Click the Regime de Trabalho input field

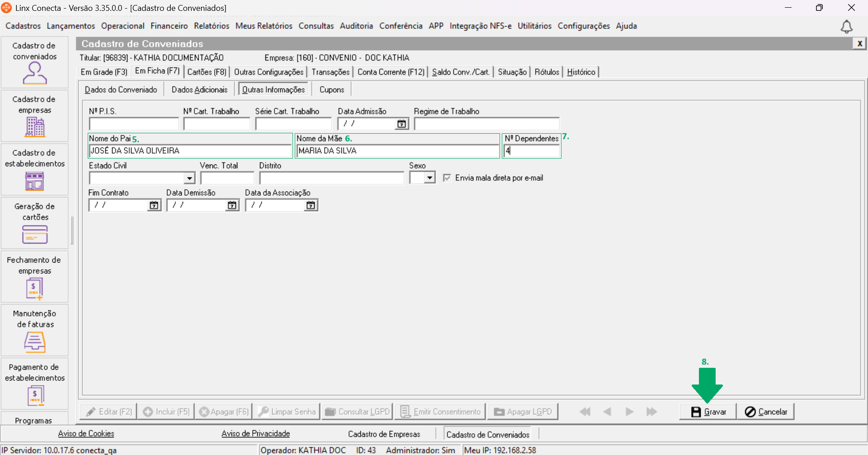click(x=487, y=124)
